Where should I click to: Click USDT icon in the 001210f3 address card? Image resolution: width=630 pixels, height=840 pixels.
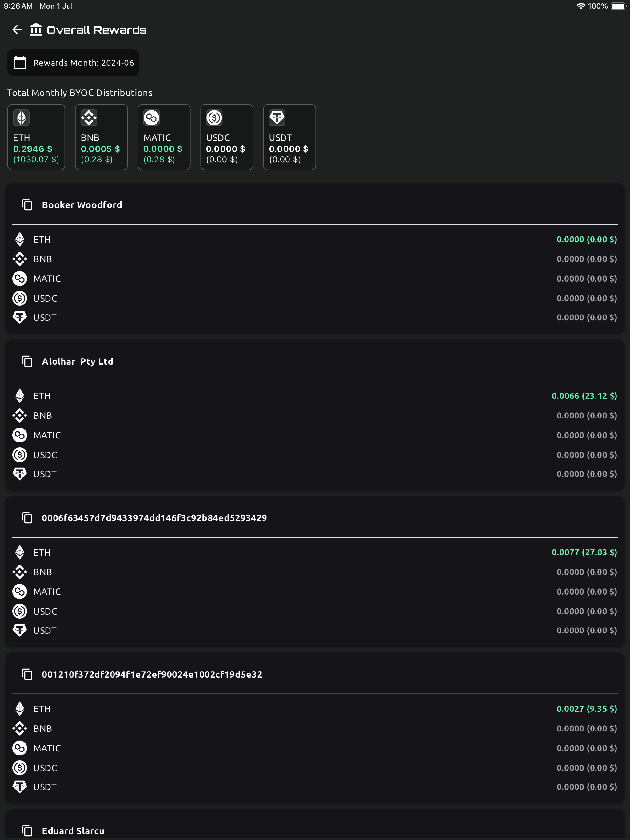[20, 787]
